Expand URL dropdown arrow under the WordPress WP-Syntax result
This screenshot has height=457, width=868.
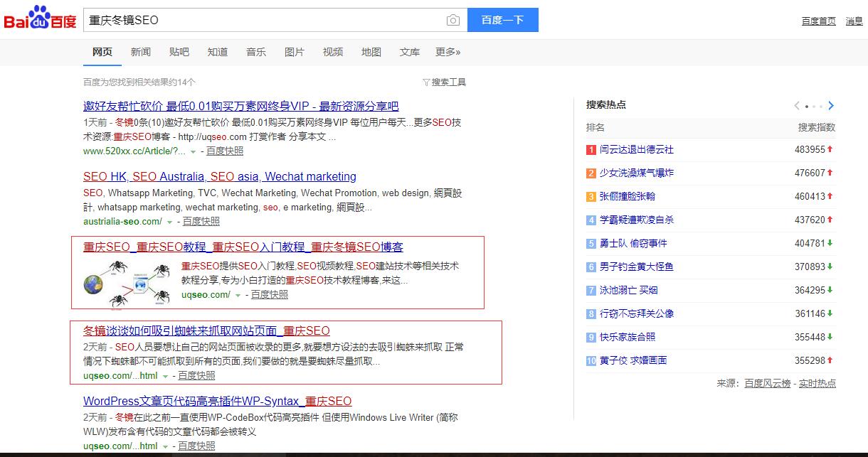coord(165,446)
